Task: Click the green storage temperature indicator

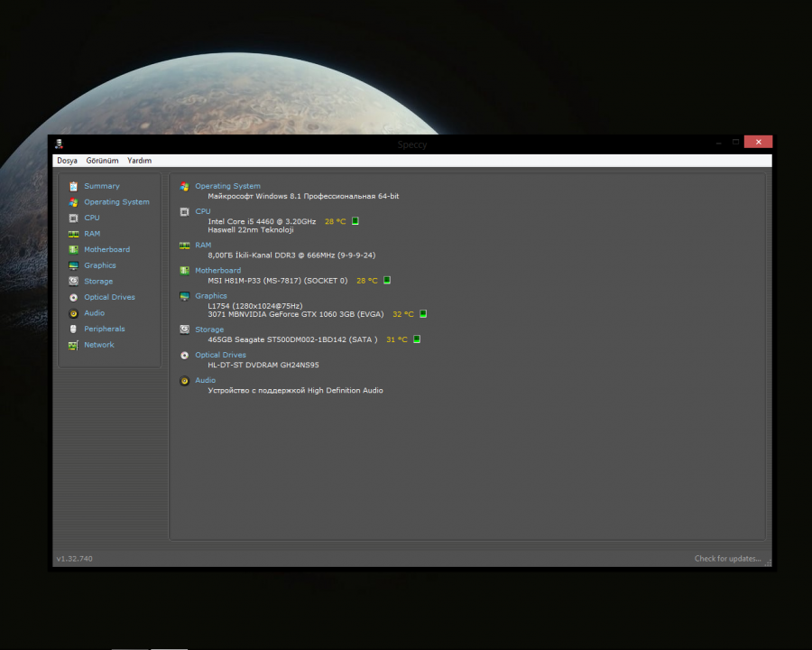Action: pos(417,339)
